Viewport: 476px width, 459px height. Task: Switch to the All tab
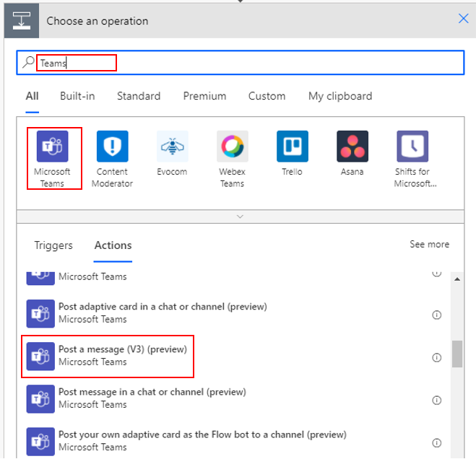point(33,96)
